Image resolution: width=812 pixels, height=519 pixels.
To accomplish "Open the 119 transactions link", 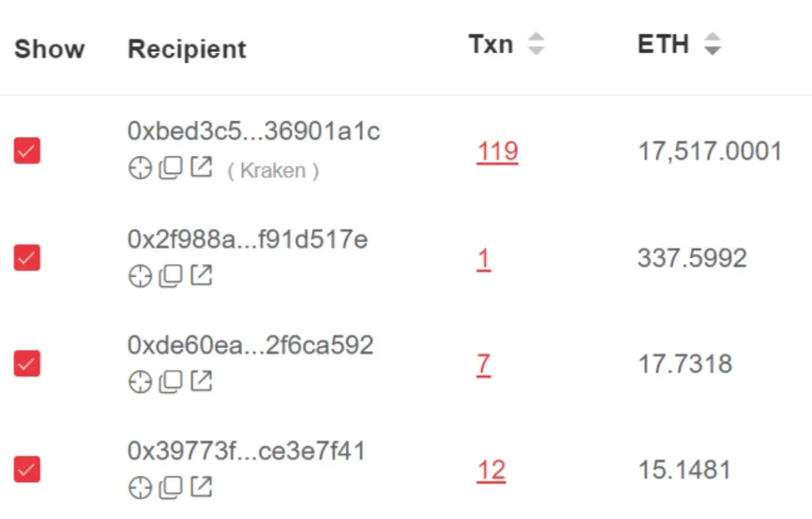I will pos(497,152).
